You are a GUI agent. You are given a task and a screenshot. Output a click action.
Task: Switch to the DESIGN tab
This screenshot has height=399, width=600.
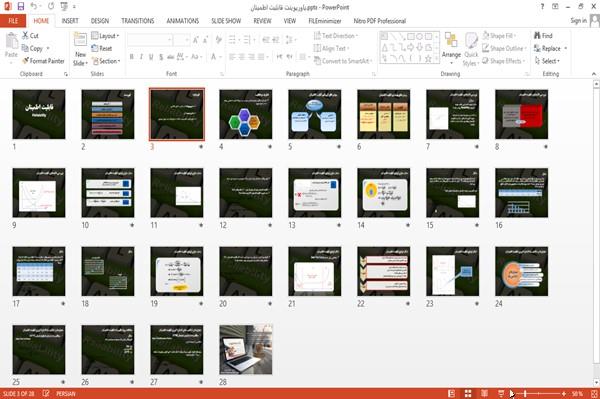pos(100,21)
